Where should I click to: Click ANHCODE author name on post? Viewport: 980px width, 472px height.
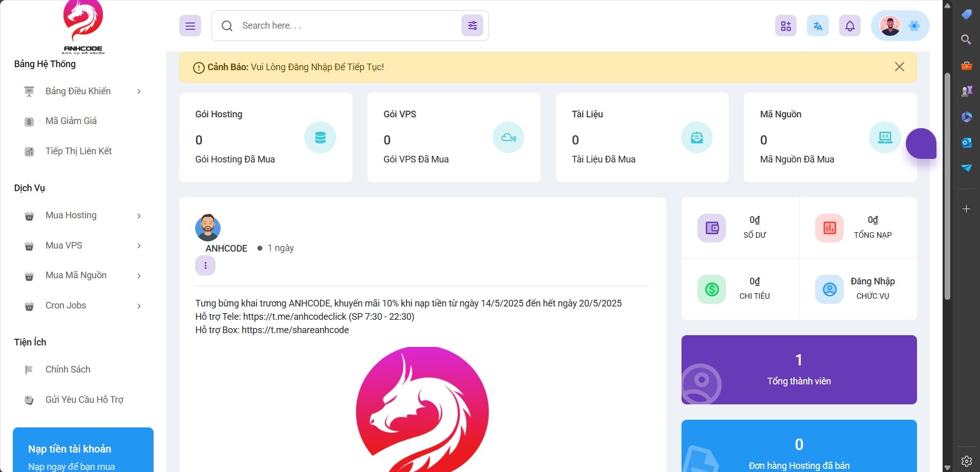pyautogui.click(x=226, y=248)
